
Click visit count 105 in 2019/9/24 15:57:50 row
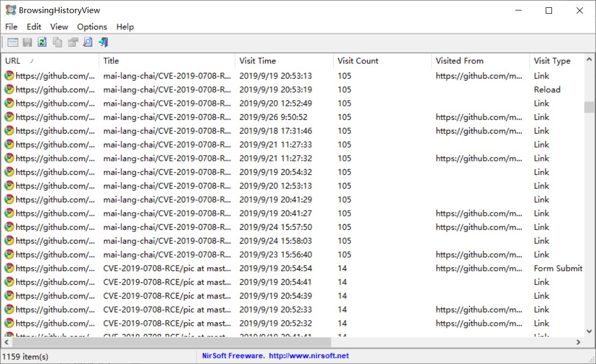345,227
